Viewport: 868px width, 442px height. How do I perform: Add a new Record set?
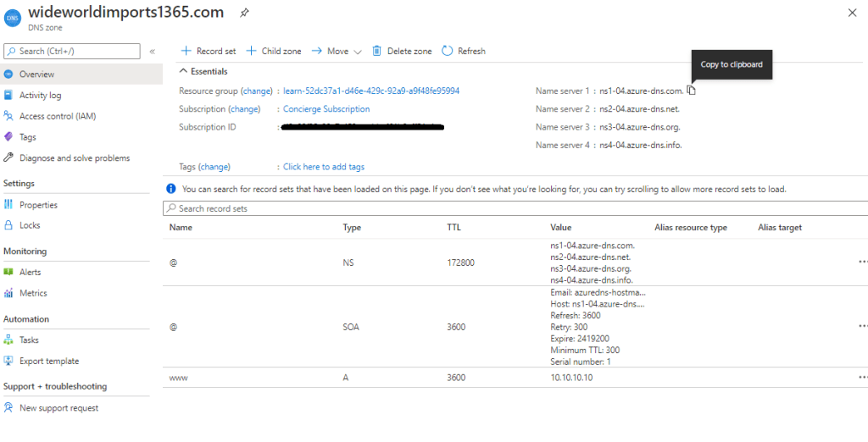pyautogui.click(x=209, y=52)
